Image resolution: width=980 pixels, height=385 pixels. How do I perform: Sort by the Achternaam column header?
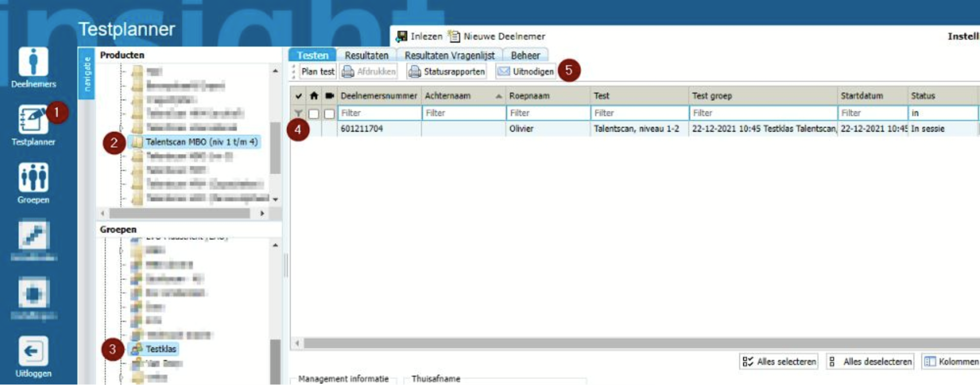click(x=463, y=96)
